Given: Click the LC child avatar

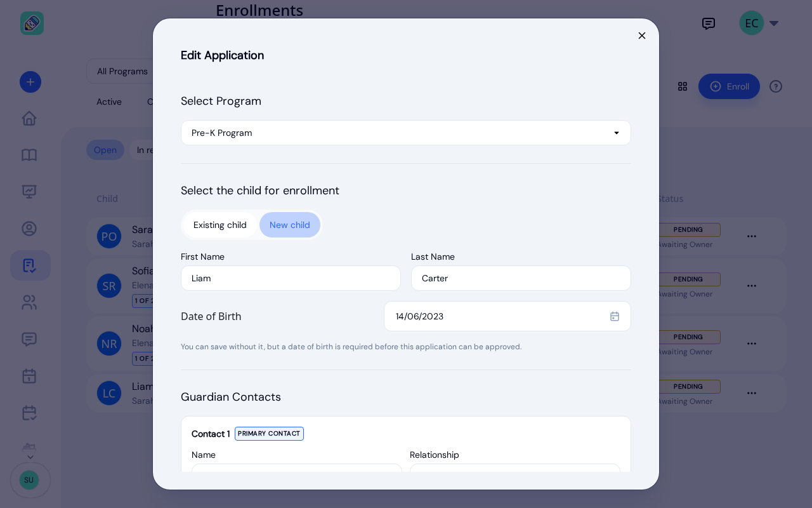Looking at the screenshot, I should coord(109,393).
